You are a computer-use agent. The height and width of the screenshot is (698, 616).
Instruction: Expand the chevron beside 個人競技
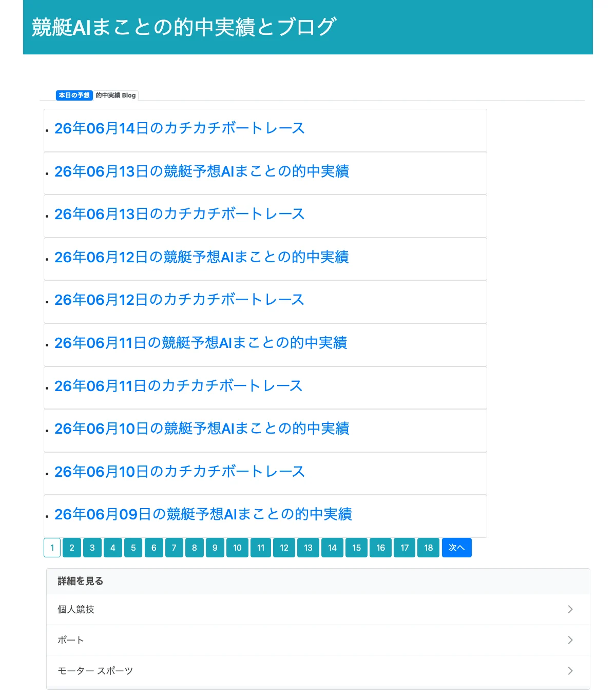(570, 609)
